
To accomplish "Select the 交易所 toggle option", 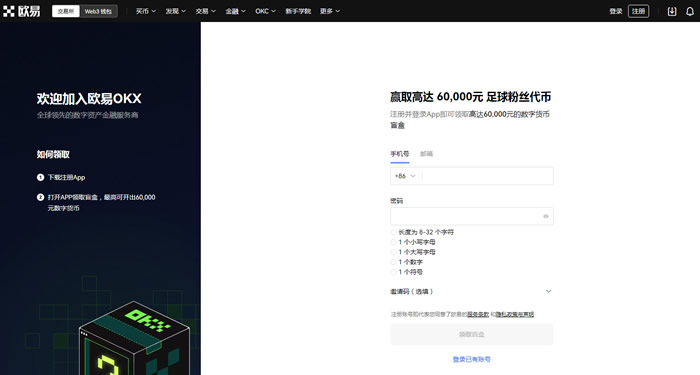I will tap(66, 11).
